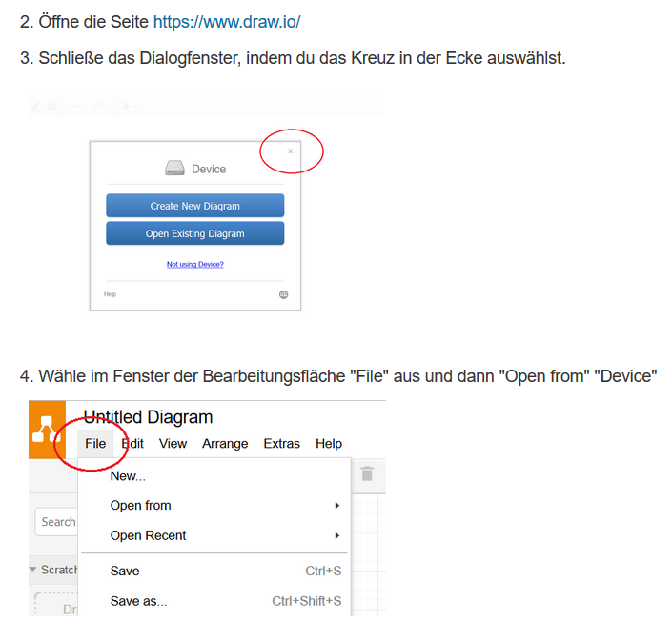Image resolution: width=672 pixels, height=622 pixels.
Task: Open the Extras menu
Action: click(281, 444)
